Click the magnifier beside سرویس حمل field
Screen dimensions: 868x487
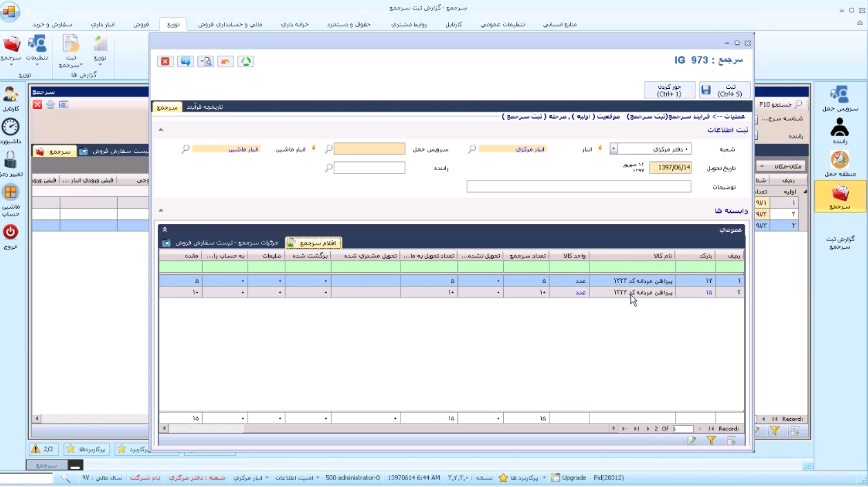[329, 149]
